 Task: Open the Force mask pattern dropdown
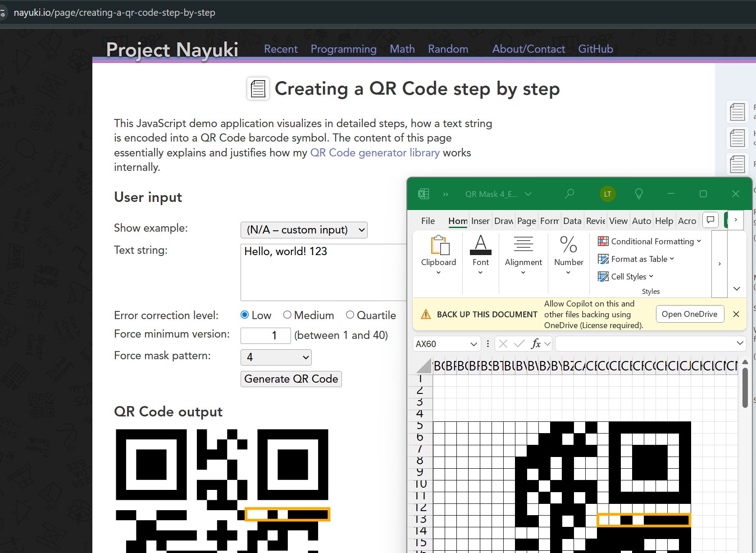(276, 357)
